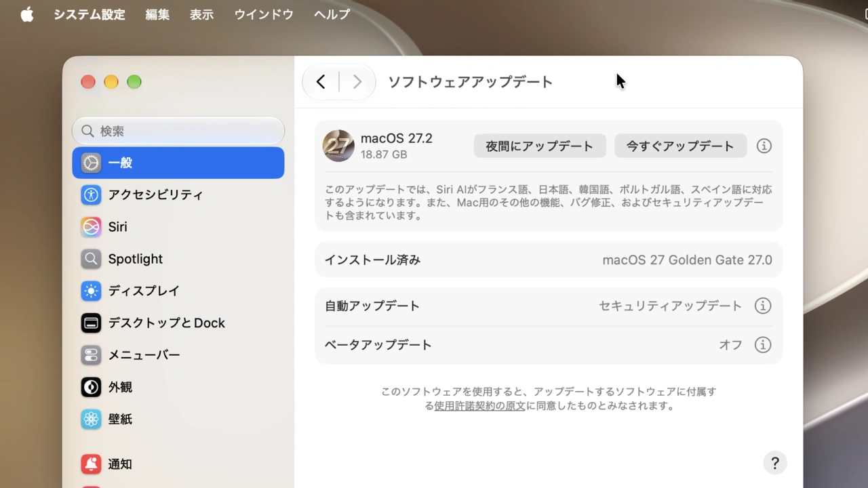
Task: Open the Apple menu
Action: (27, 14)
